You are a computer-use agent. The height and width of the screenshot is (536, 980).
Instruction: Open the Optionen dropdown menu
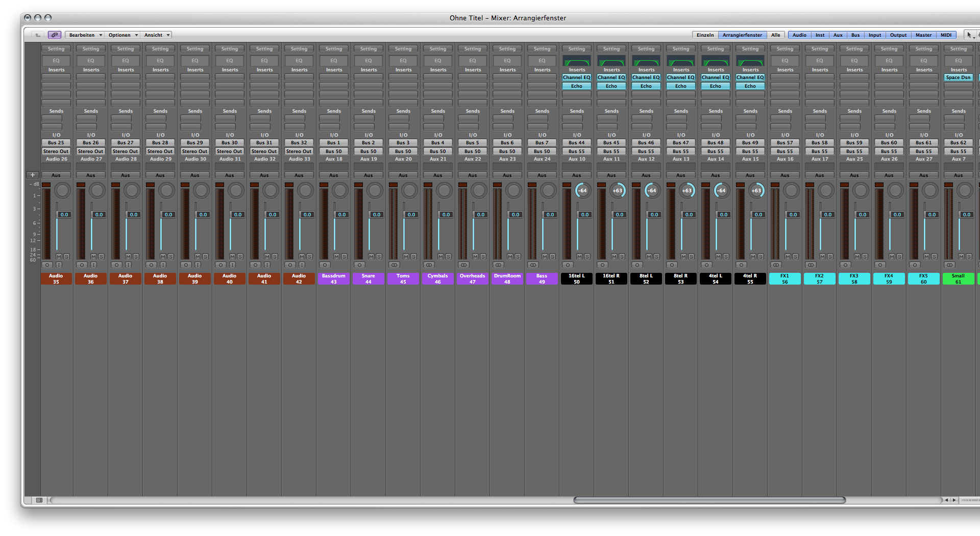point(122,35)
